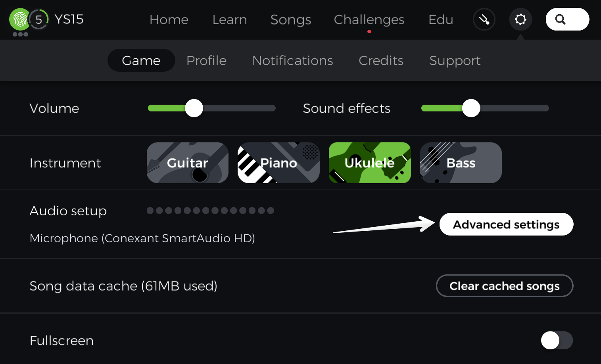Open the tuner icon in top bar
Screen dimensions: 601x364
(x=484, y=19)
